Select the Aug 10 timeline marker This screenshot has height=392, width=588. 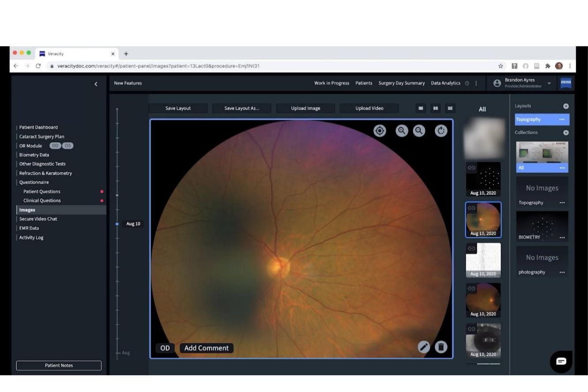point(117,224)
